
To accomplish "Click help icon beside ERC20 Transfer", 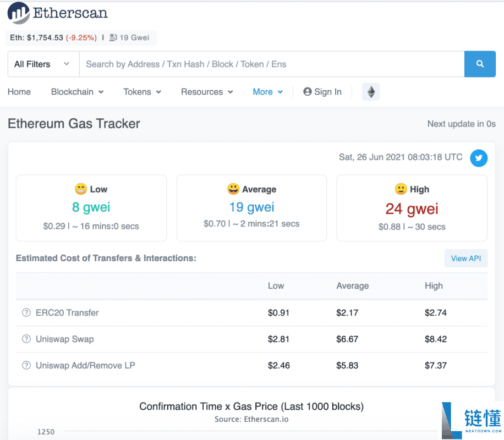I will coord(26,313).
